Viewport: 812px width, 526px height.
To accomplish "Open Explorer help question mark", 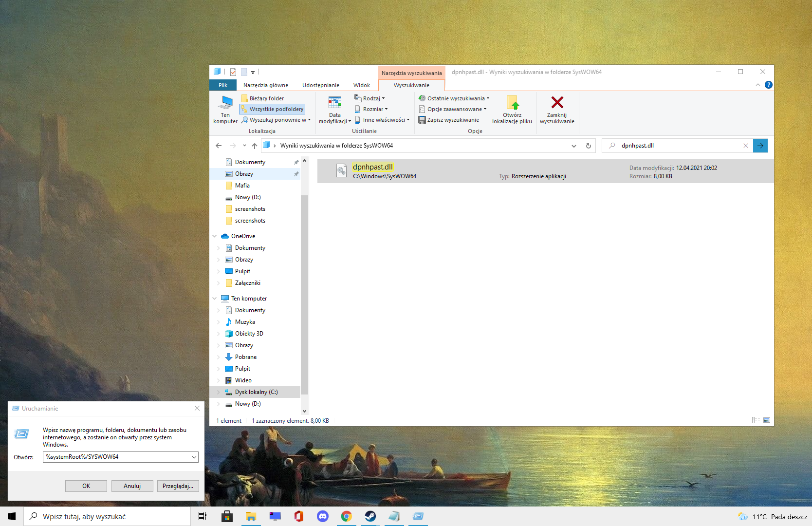I will pyautogui.click(x=769, y=85).
